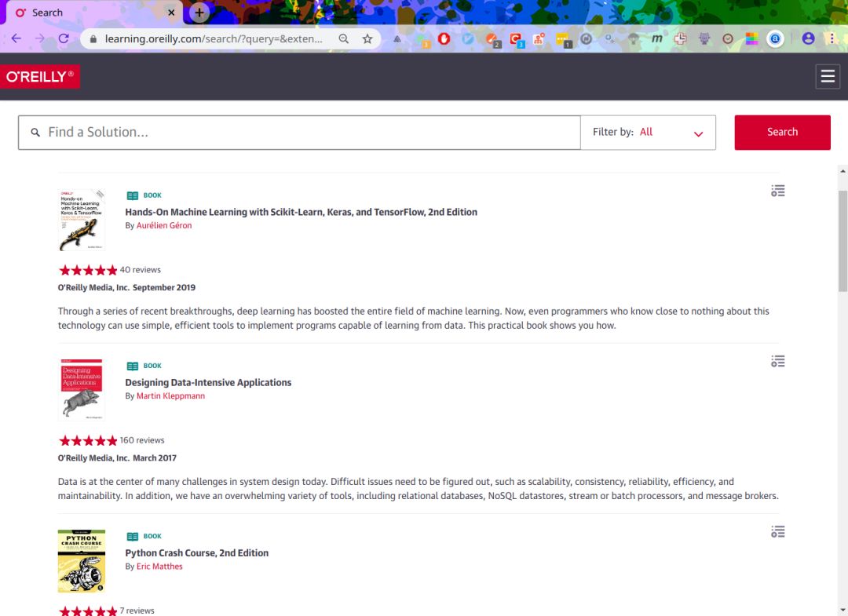Image resolution: width=848 pixels, height=616 pixels.
Task: Go forward with the browser arrow
Action: point(39,38)
